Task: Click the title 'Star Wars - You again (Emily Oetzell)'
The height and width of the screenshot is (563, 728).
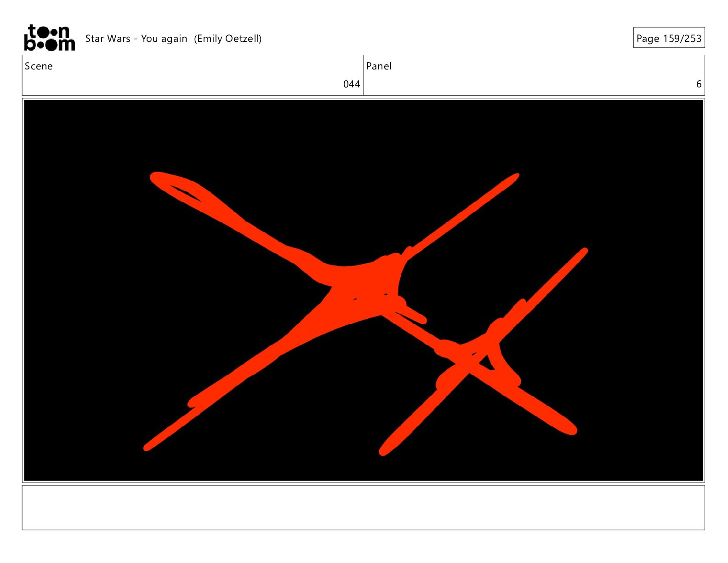Action: click(173, 39)
